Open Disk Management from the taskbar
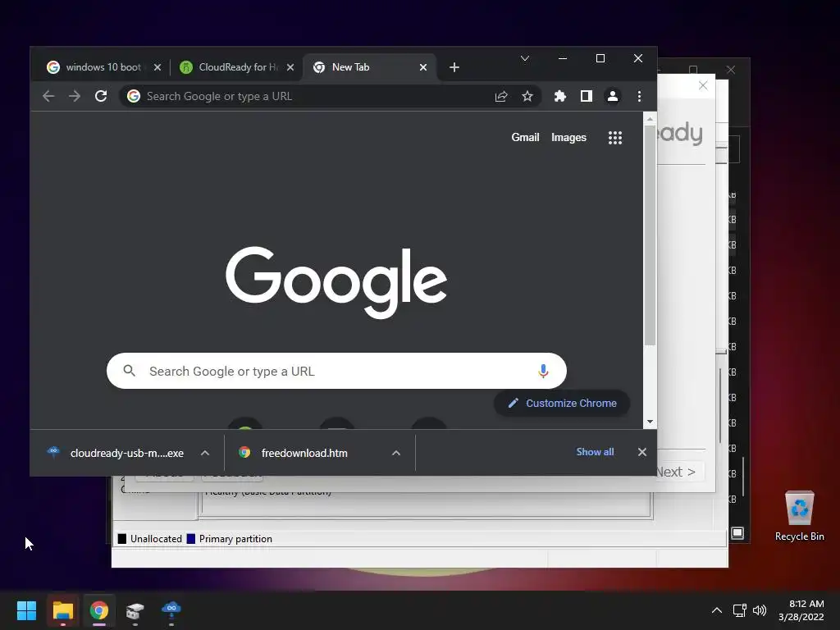Viewport: 840px width, 630px height. click(135, 610)
